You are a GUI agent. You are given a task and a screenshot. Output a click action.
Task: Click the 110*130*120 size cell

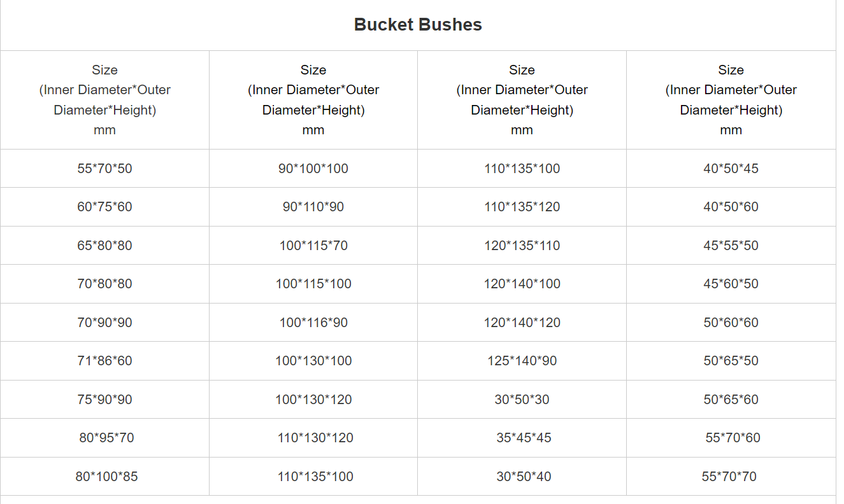[315, 438]
